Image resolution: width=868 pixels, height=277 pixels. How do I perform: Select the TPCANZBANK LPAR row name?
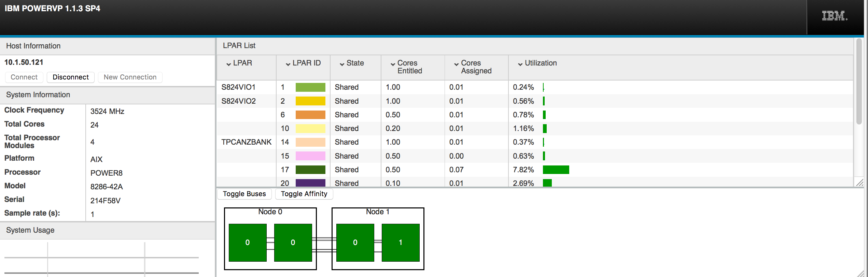246,142
